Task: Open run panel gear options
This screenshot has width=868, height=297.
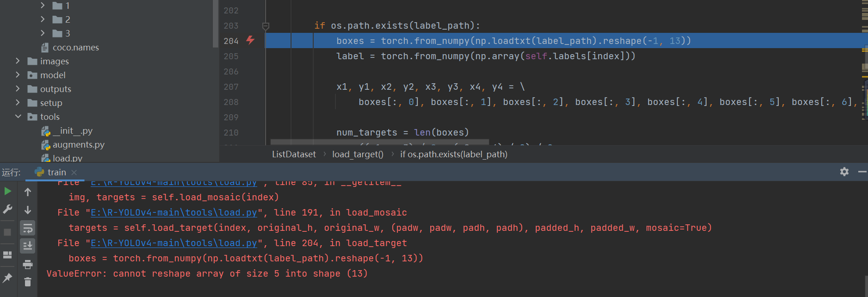Action: click(x=844, y=172)
